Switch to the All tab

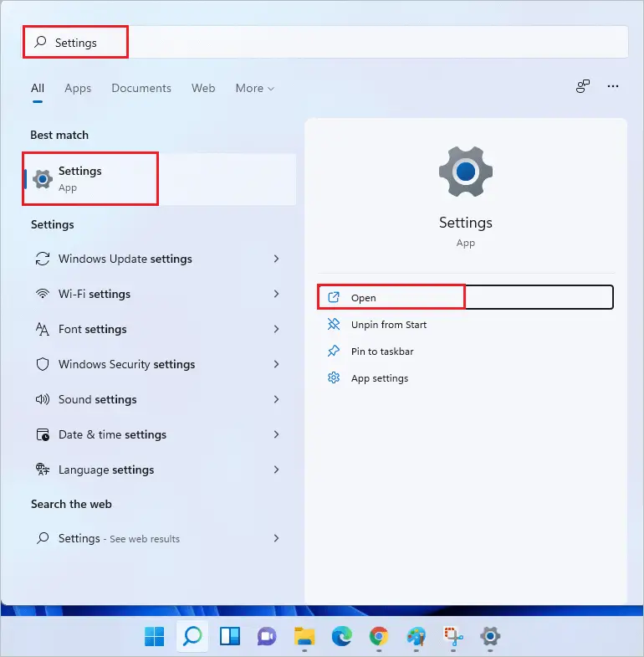[38, 88]
